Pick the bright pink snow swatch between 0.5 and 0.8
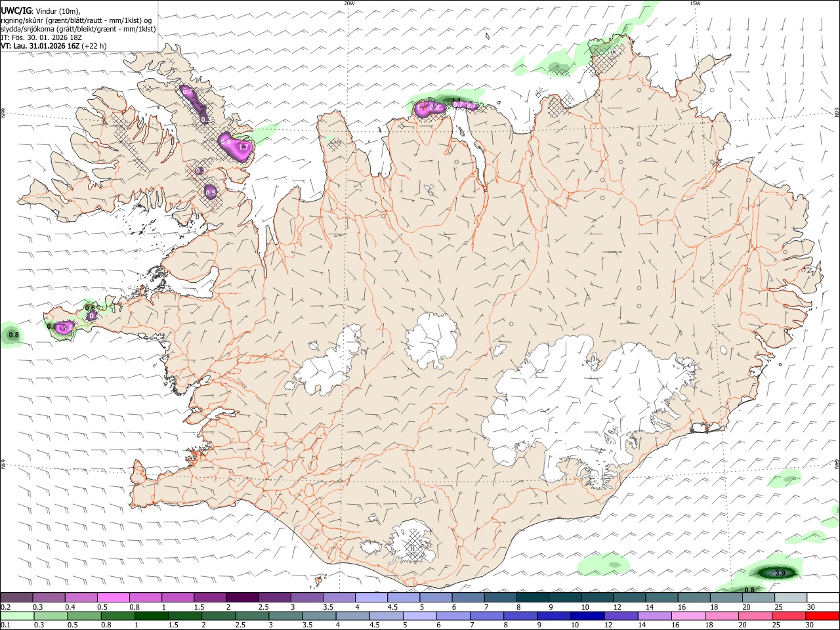The height and width of the screenshot is (630, 840). tap(114, 597)
